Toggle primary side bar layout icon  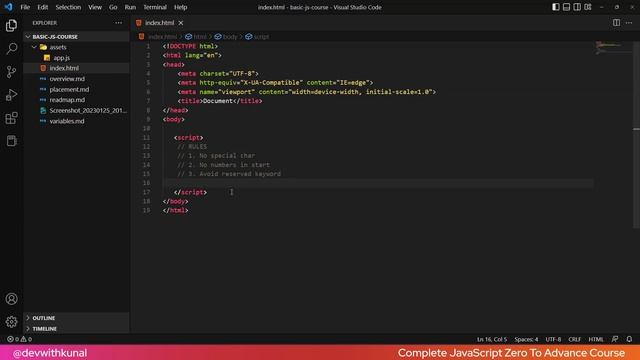(556, 7)
